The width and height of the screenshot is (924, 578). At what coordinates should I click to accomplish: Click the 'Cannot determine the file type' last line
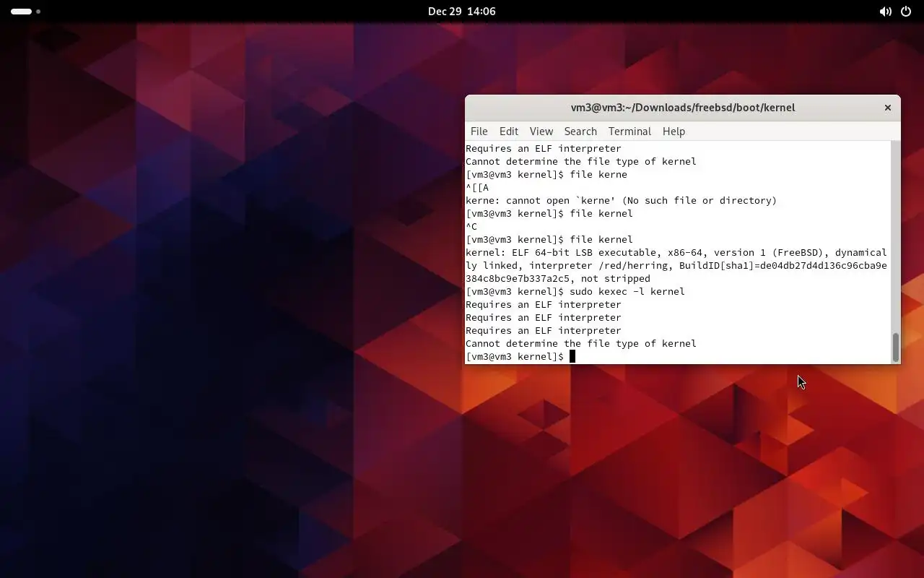(x=581, y=343)
